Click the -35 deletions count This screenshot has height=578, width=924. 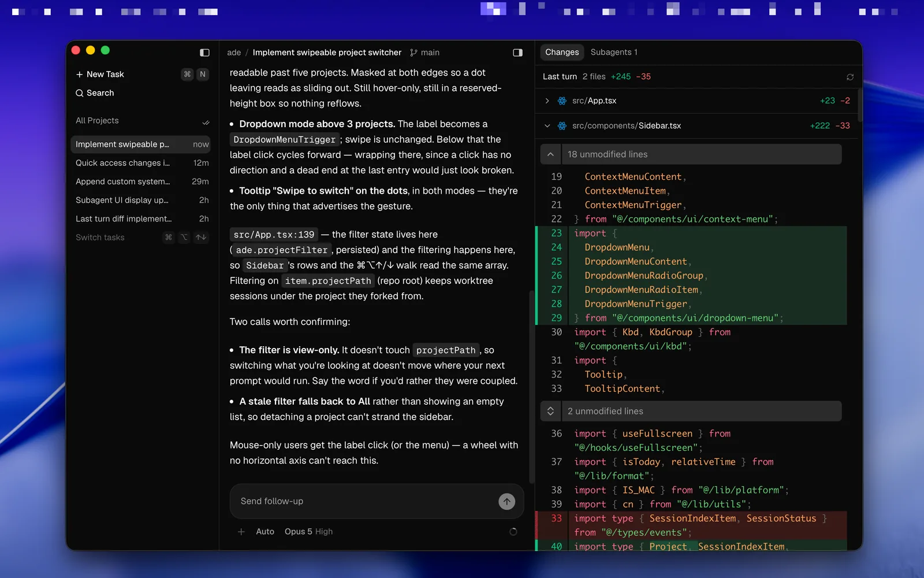643,77
